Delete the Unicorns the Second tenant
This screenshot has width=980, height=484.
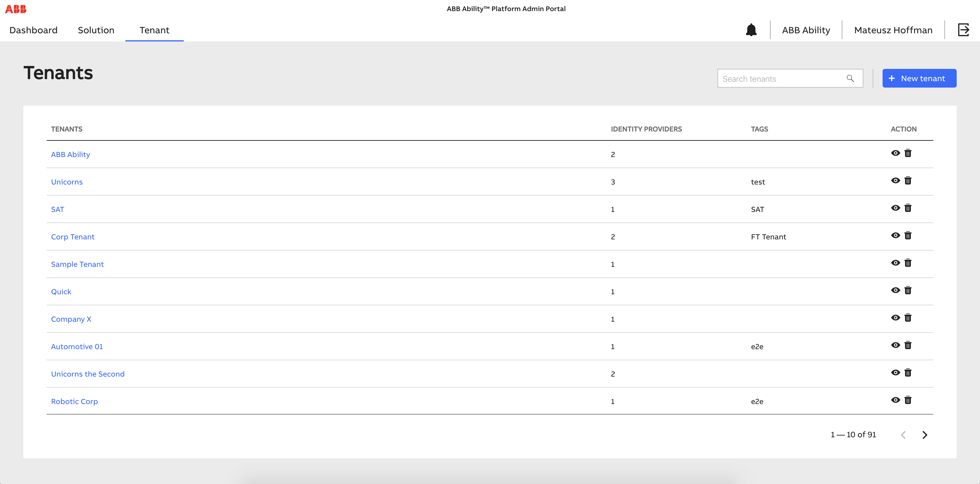pos(908,372)
